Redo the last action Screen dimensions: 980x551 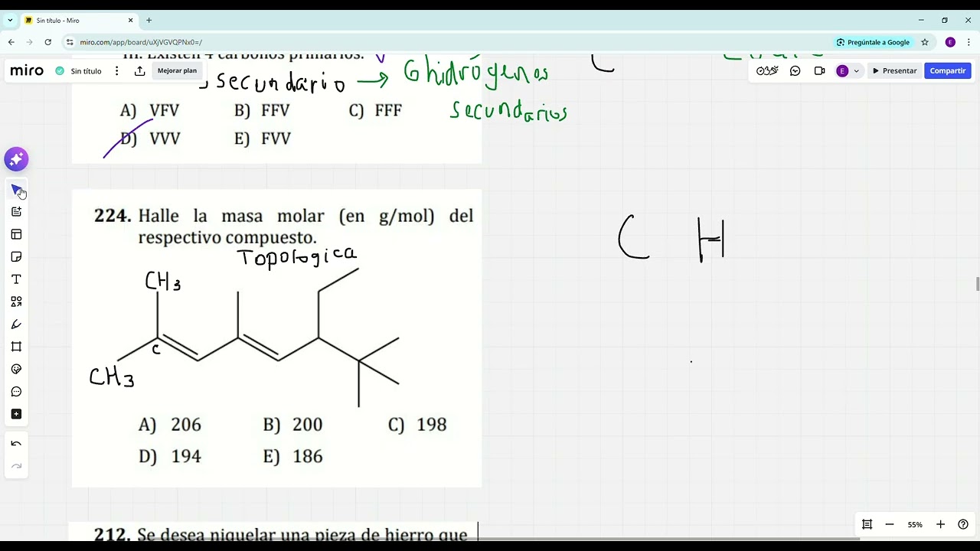click(x=16, y=466)
